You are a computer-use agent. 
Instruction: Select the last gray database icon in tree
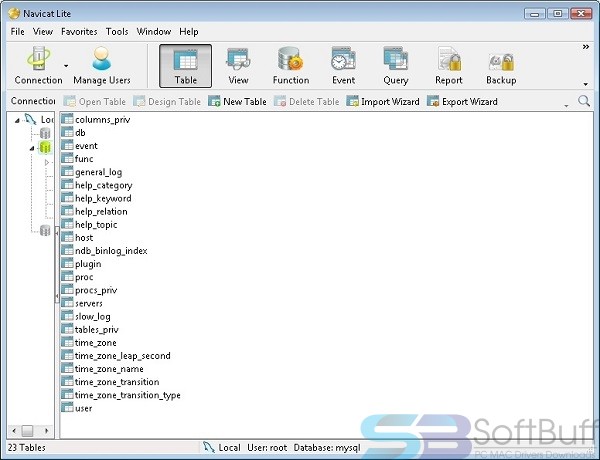45,230
